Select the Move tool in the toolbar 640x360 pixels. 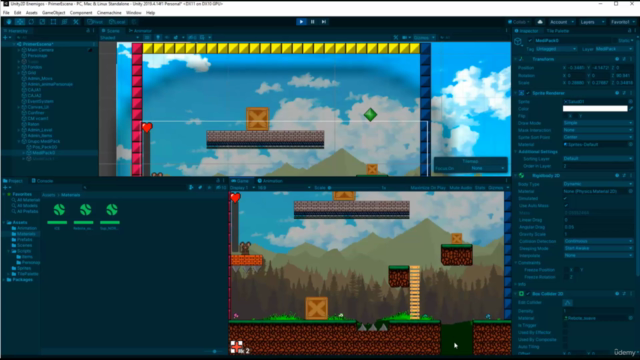point(20,22)
